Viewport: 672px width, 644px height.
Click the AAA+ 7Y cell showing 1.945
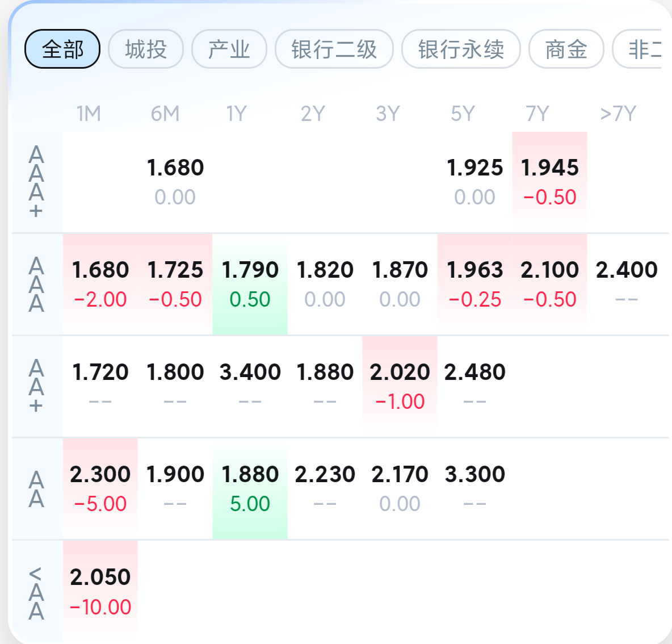click(550, 182)
